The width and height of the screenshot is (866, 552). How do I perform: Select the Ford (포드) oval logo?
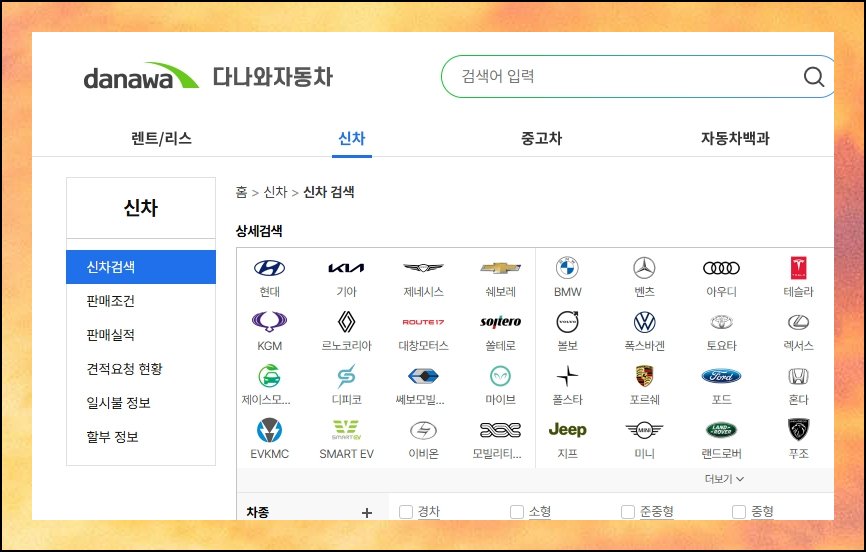(721, 376)
